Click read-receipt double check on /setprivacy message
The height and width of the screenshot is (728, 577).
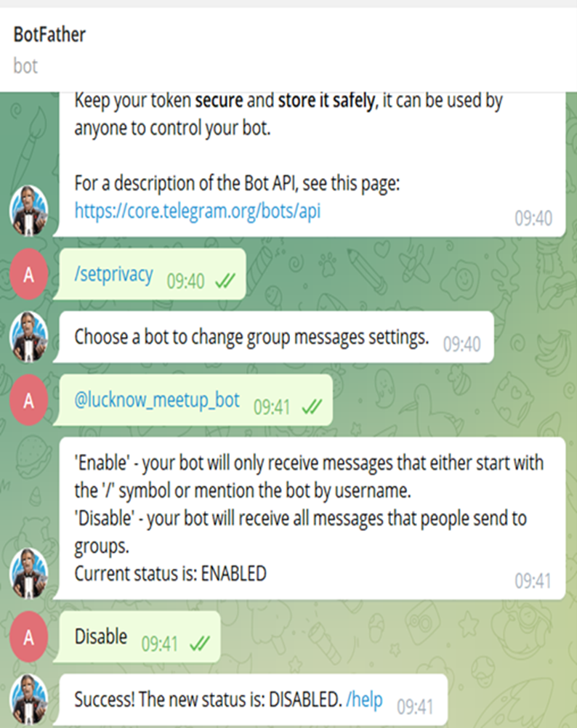[x=225, y=280]
